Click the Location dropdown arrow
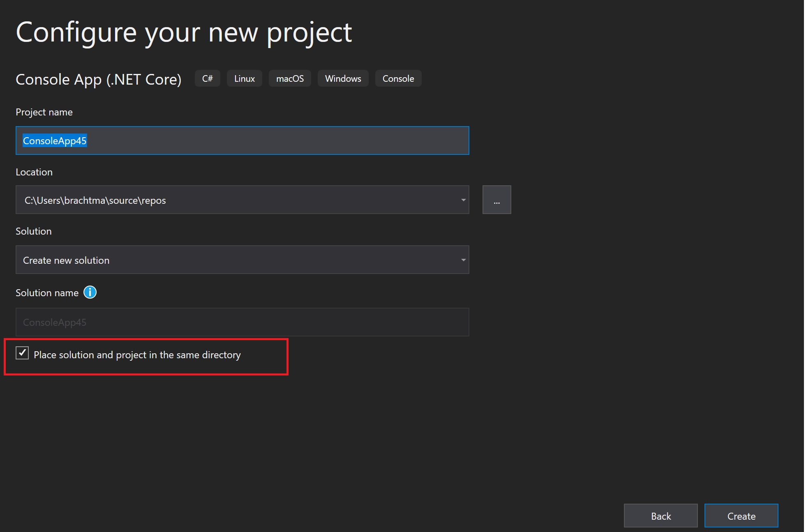This screenshot has width=806, height=532. pyautogui.click(x=463, y=200)
